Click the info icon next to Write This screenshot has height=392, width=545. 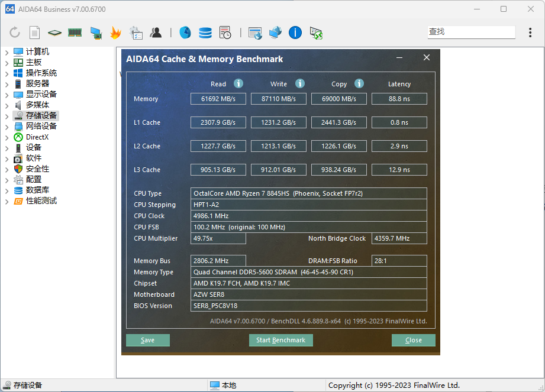pos(299,84)
